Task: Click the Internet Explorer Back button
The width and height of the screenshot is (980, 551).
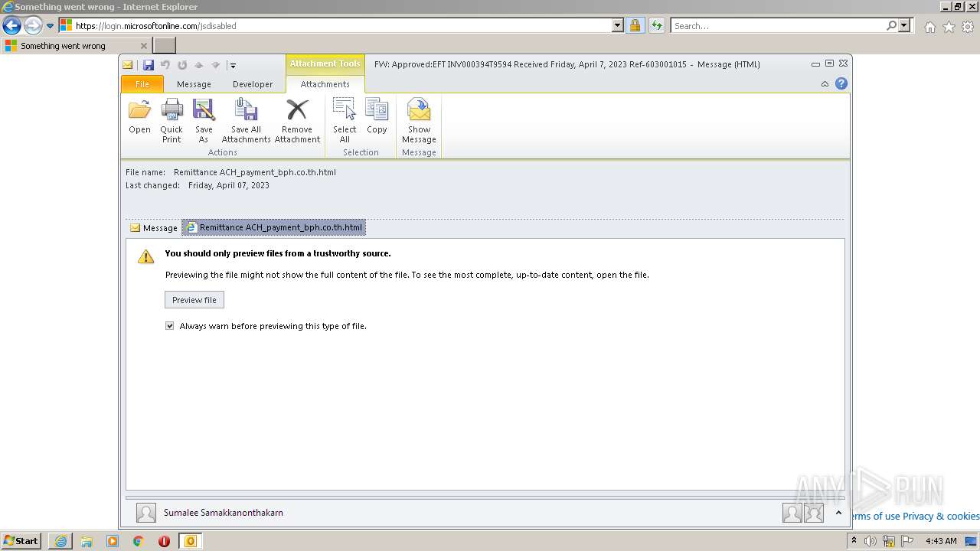Action: [x=11, y=25]
